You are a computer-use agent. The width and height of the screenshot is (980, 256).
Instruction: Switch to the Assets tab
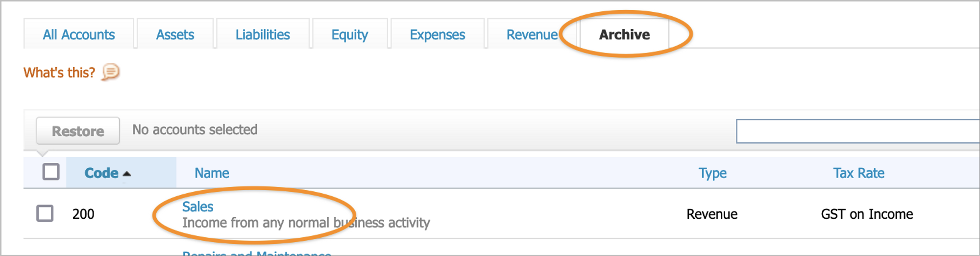175,34
